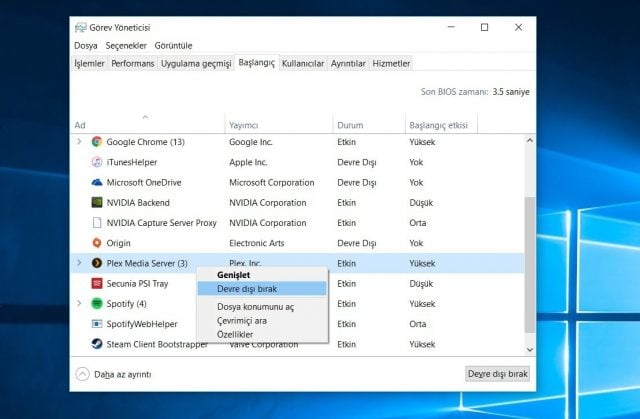Switch to the Hizmetler tab
The image size is (640, 419).
point(391,63)
